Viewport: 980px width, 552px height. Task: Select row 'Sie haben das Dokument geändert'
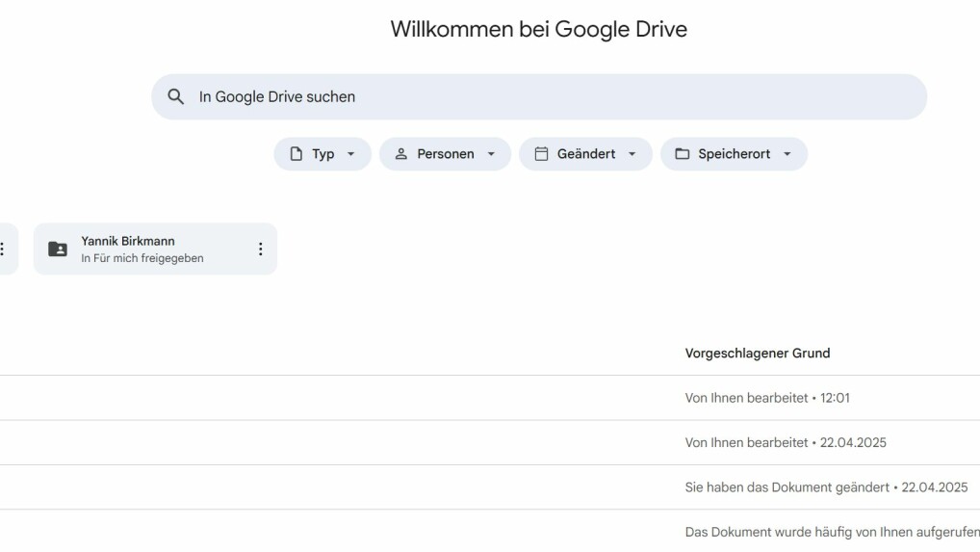point(490,487)
